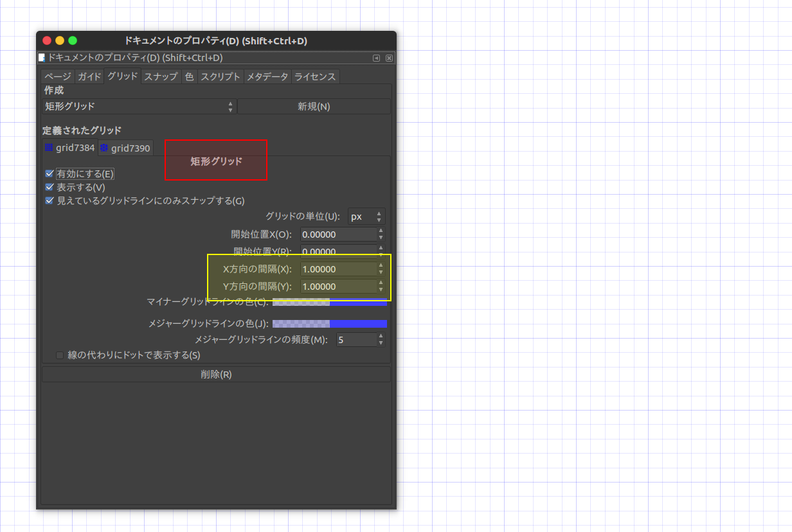Open the ガイド tab
The image size is (792, 532).
click(x=89, y=76)
